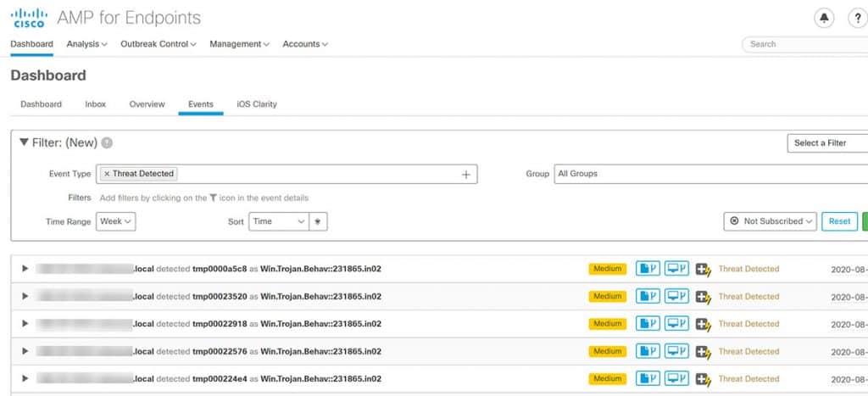868x396 pixels.
Task: Click Threat Detected label on tmp000224e4 row
Action: pyautogui.click(x=748, y=379)
